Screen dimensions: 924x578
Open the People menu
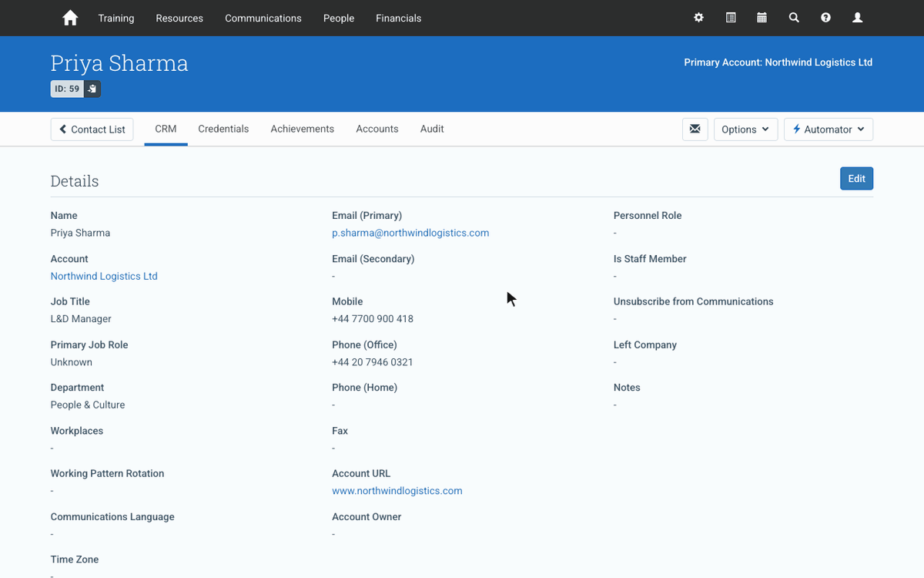click(339, 18)
